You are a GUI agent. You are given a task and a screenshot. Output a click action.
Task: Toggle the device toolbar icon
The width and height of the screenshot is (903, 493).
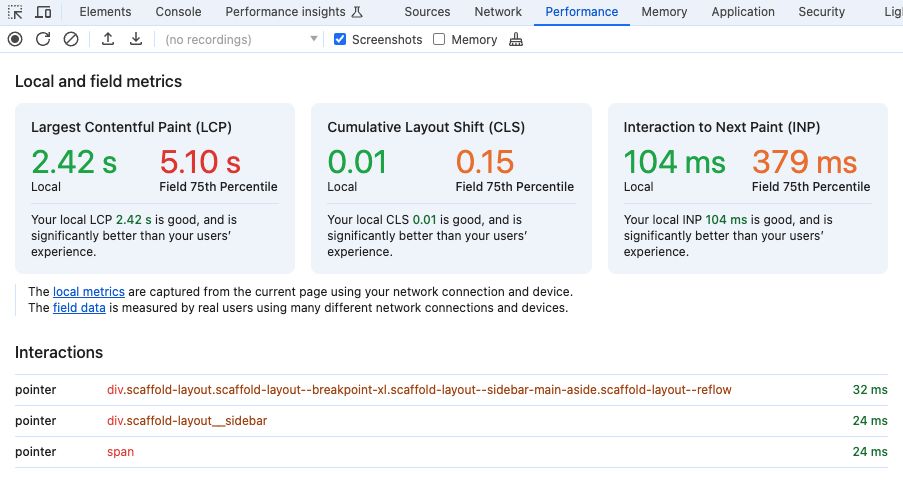click(43, 12)
